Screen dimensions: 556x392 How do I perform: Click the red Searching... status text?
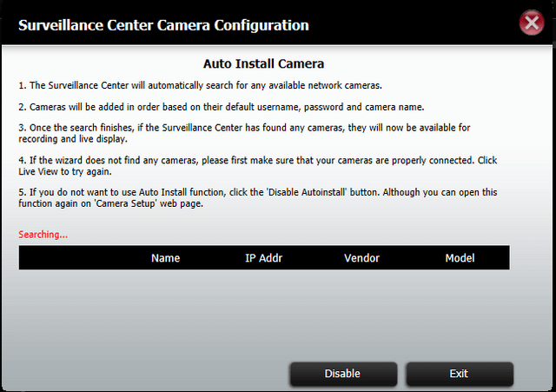(x=43, y=235)
